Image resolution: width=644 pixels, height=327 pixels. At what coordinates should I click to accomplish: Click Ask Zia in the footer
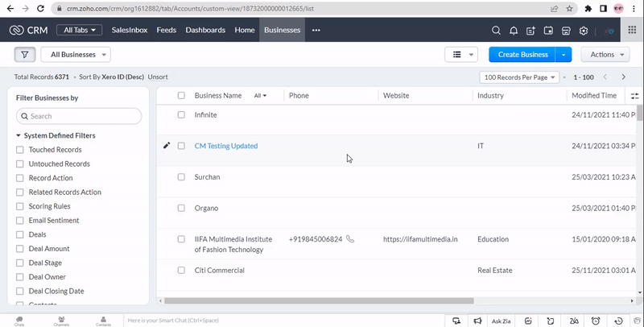tap(501, 321)
